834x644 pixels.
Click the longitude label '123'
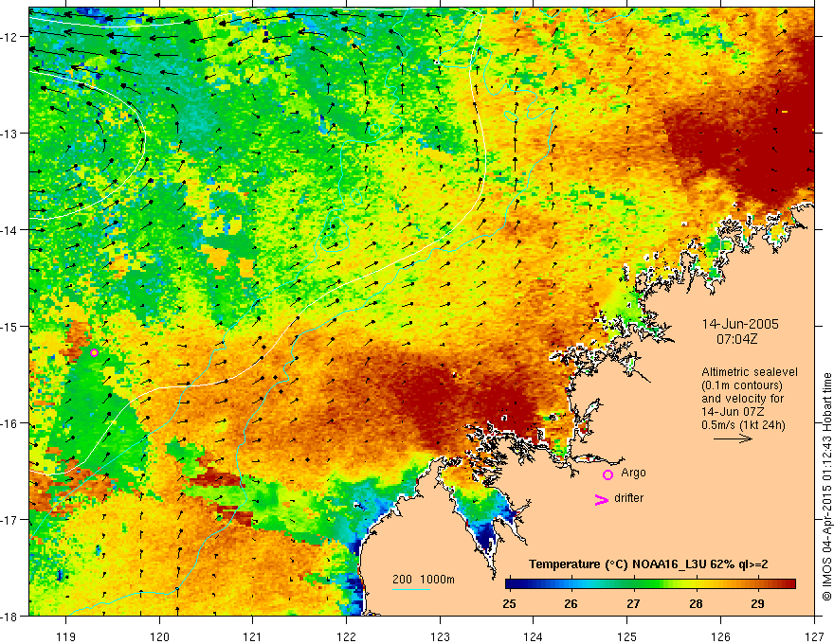[x=440, y=636]
